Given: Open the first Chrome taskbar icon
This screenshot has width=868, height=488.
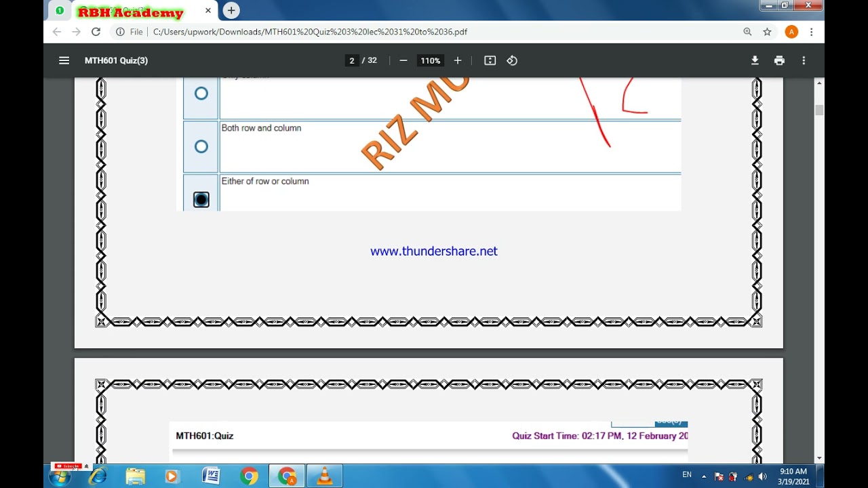Looking at the screenshot, I should (x=249, y=476).
